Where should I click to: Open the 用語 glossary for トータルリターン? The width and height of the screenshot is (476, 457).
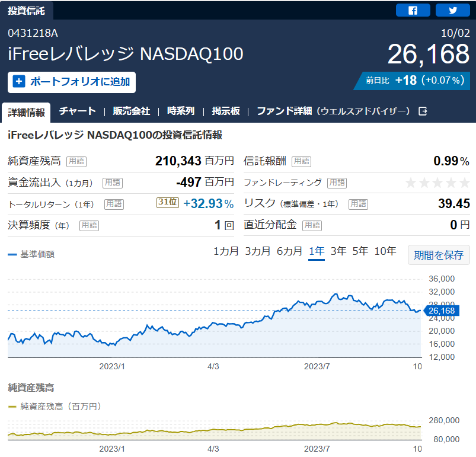tap(114, 204)
